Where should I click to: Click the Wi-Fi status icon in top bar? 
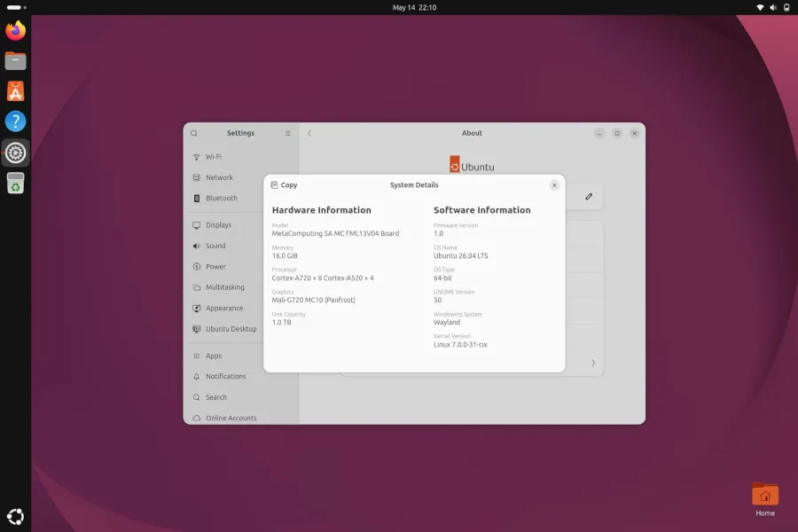(759, 8)
